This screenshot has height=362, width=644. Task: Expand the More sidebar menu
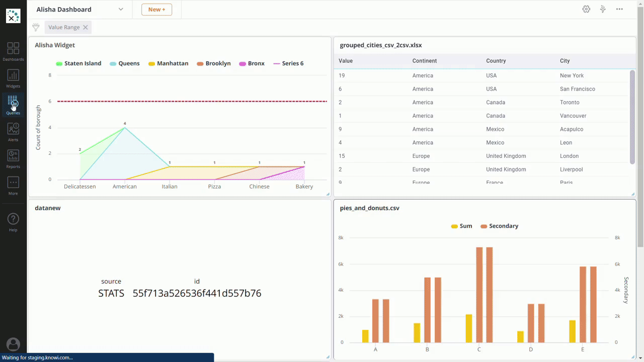coord(13,185)
